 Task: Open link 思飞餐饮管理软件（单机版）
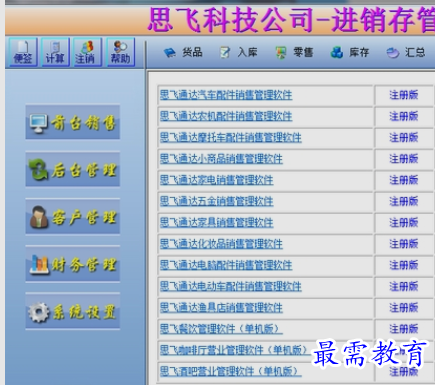click(x=221, y=329)
